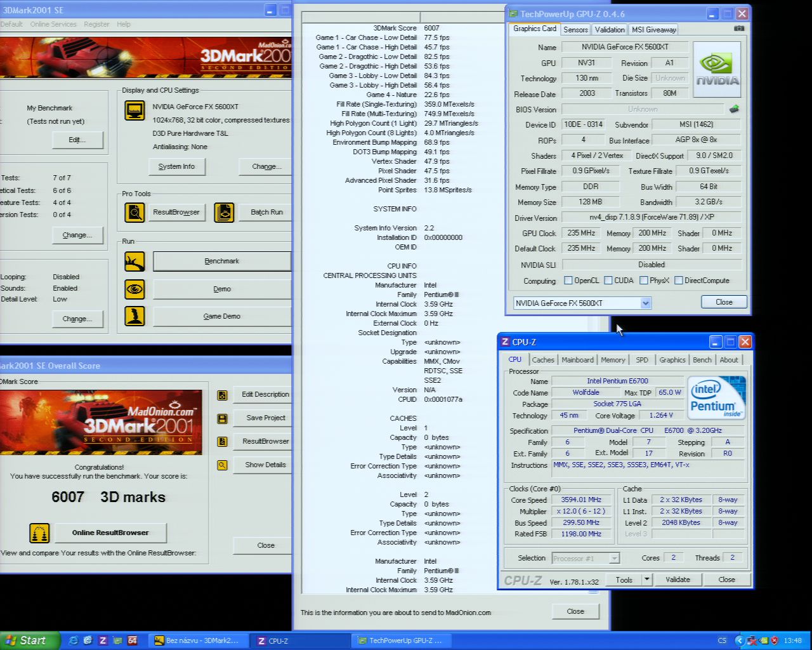Open the Register menu in 3DMark

point(96,24)
